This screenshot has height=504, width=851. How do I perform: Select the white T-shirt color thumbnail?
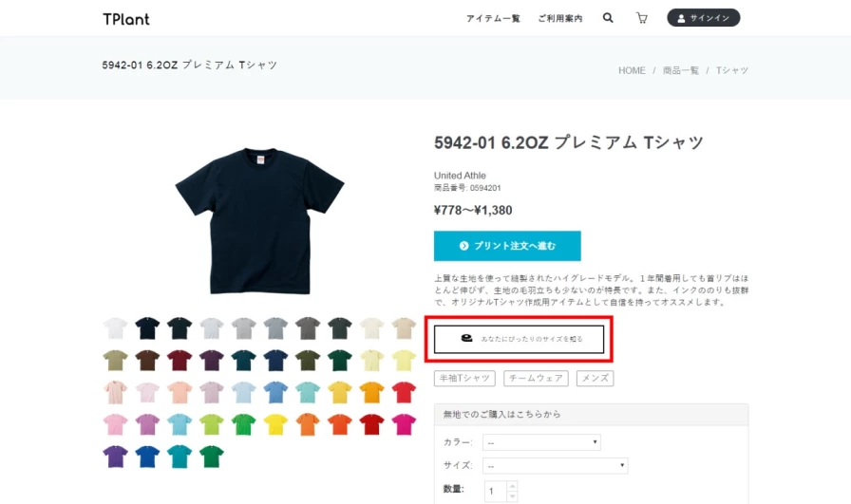[115, 328]
